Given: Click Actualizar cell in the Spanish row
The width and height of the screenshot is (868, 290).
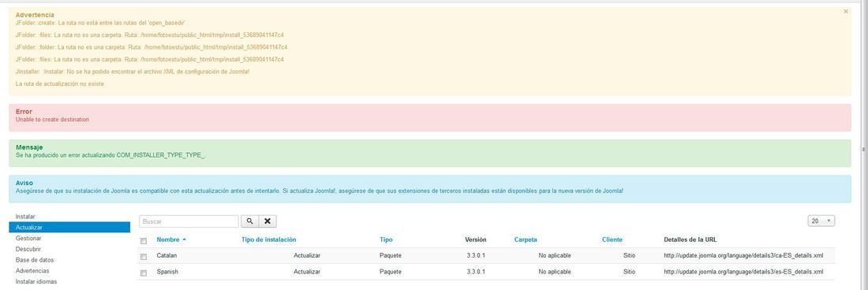Looking at the screenshot, I should click(x=307, y=272).
